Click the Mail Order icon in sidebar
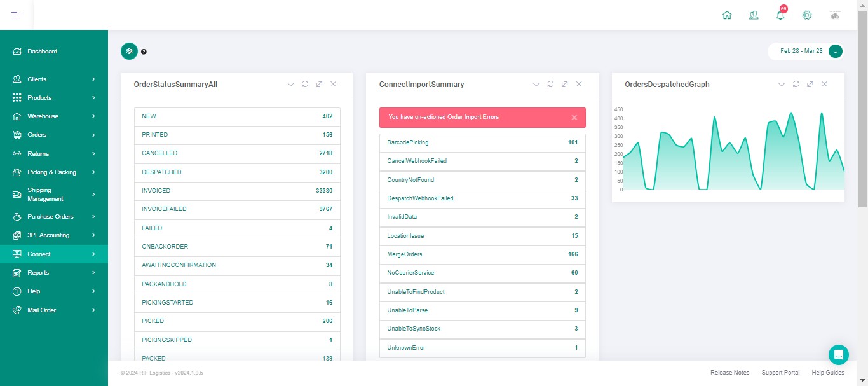Image resolution: width=868 pixels, height=386 pixels. [x=17, y=310]
